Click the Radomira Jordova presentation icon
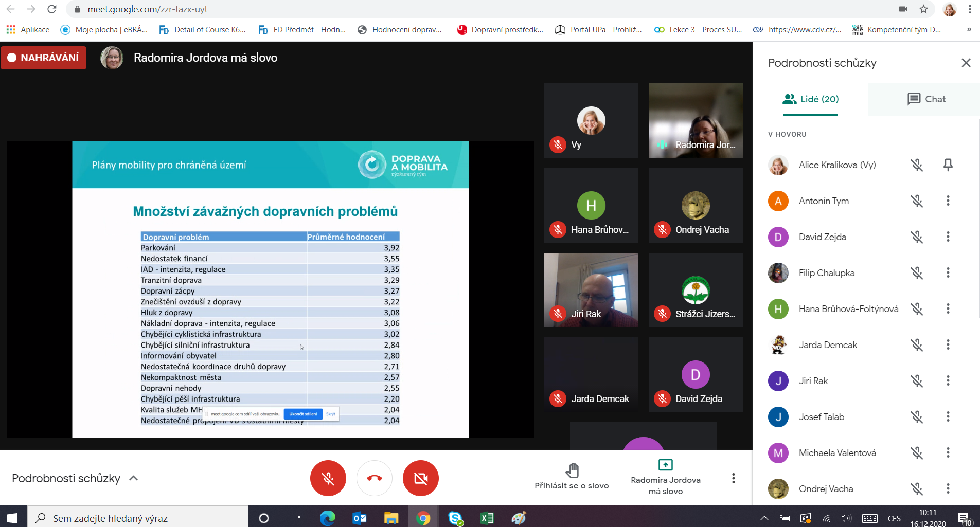 tap(665, 465)
